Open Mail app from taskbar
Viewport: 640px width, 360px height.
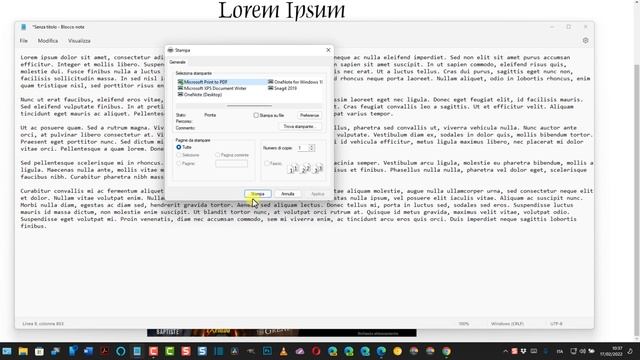tap(7, 351)
